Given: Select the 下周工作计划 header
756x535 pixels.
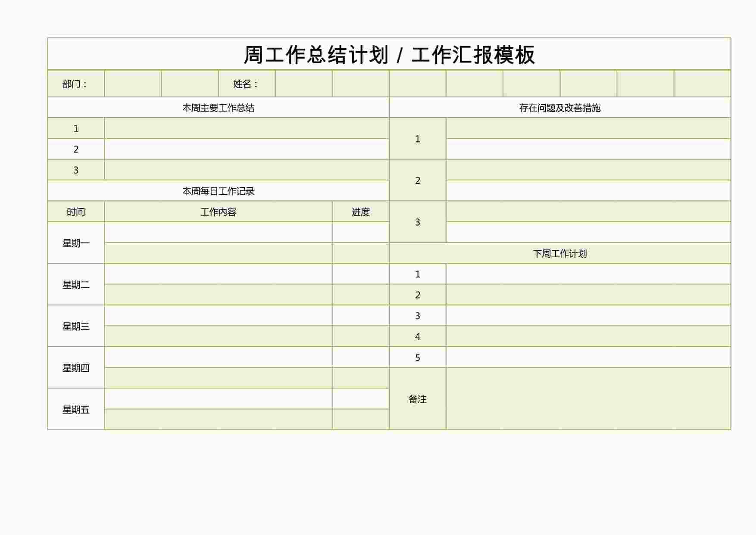Looking at the screenshot, I should (x=560, y=253).
